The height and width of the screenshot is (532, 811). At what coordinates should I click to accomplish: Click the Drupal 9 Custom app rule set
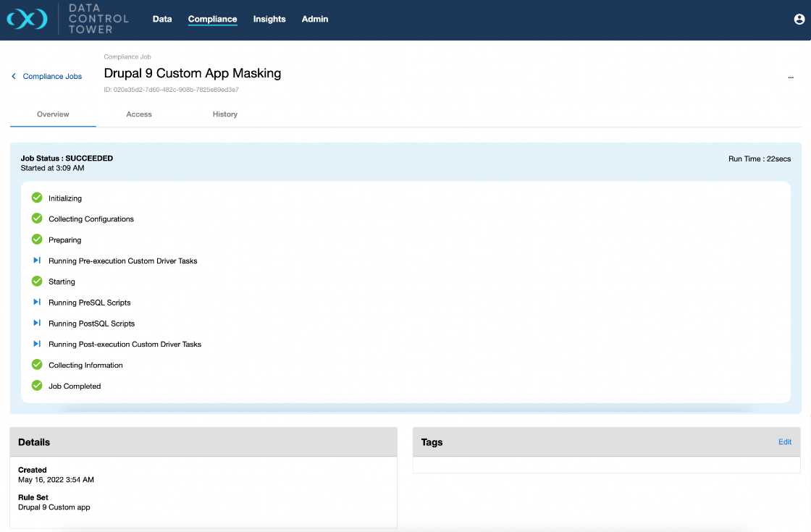(x=54, y=507)
